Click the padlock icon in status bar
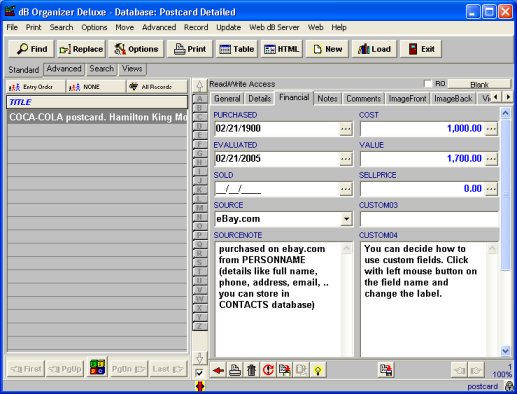517x394 pixels. click(509, 386)
